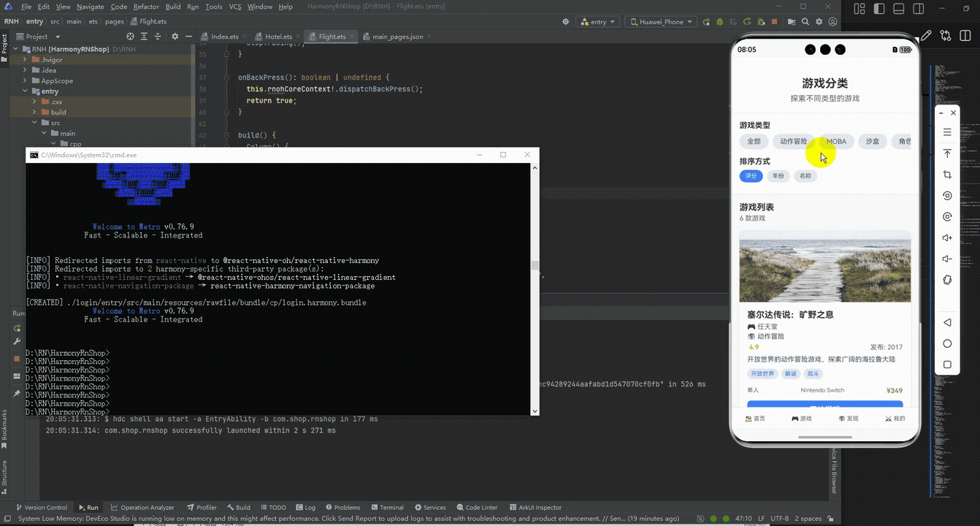Collapse the src folder
The height and width of the screenshot is (526, 980).
point(34,123)
